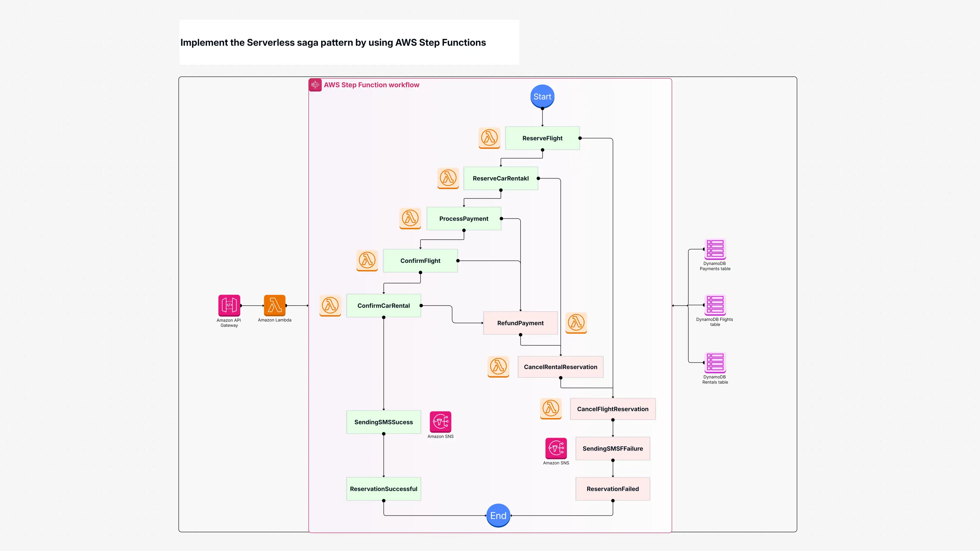Click the blue Start circle
Screen dimensions: 980x551
pos(542,96)
